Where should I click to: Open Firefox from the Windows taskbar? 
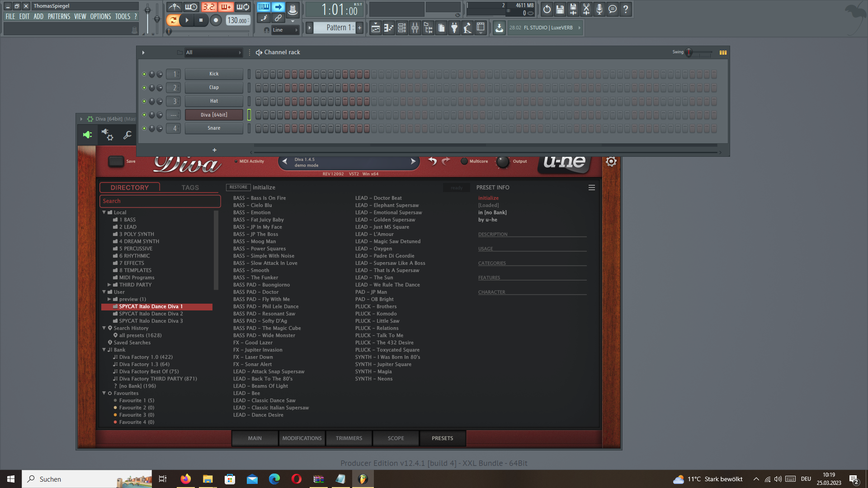185,479
